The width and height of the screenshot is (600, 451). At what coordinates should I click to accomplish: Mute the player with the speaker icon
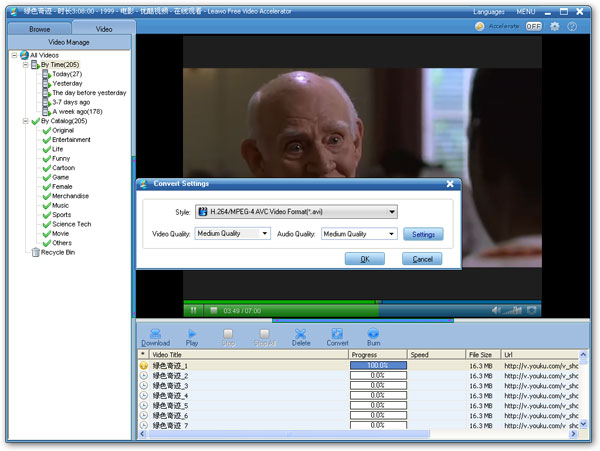click(x=496, y=310)
